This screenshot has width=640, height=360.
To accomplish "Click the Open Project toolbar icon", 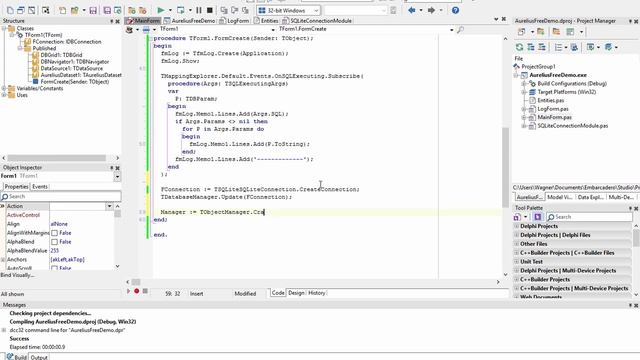I will coord(74,10).
